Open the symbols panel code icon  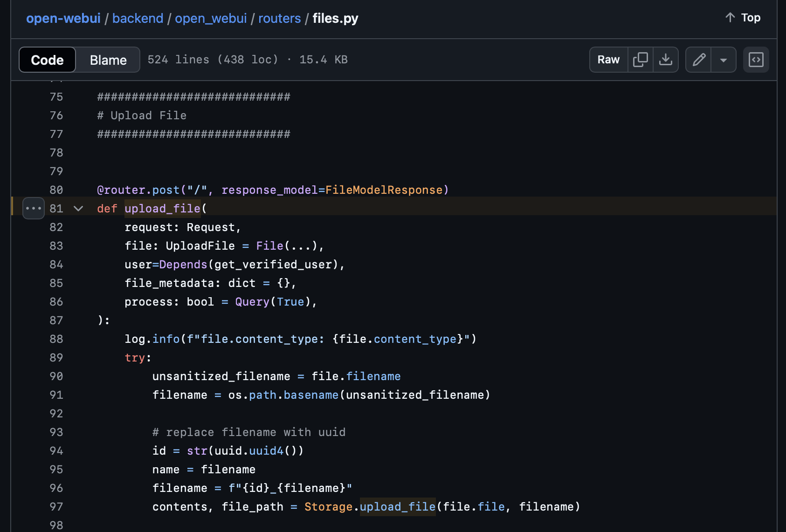(x=756, y=60)
